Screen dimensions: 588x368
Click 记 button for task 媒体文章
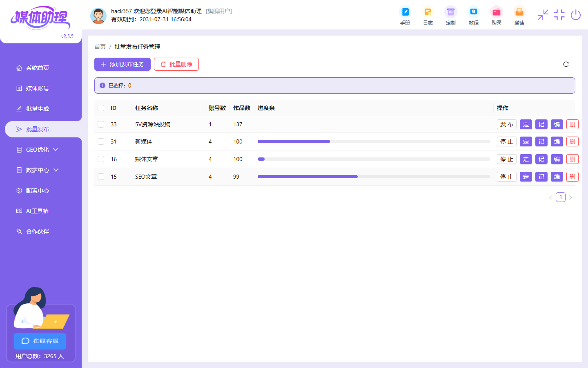point(541,159)
